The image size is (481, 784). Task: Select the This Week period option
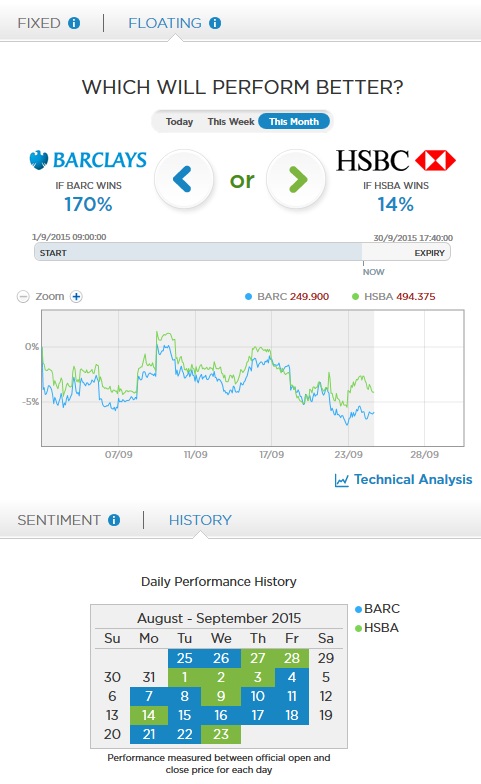point(231,122)
